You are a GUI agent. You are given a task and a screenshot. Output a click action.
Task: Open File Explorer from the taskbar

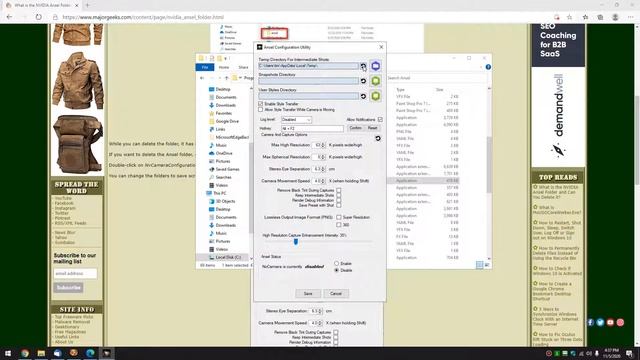pos(41,353)
